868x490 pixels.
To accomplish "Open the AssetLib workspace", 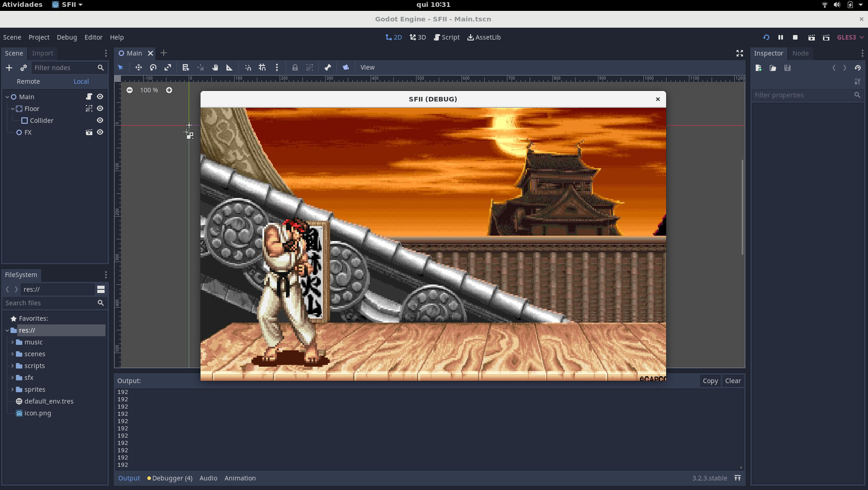I will coord(484,37).
